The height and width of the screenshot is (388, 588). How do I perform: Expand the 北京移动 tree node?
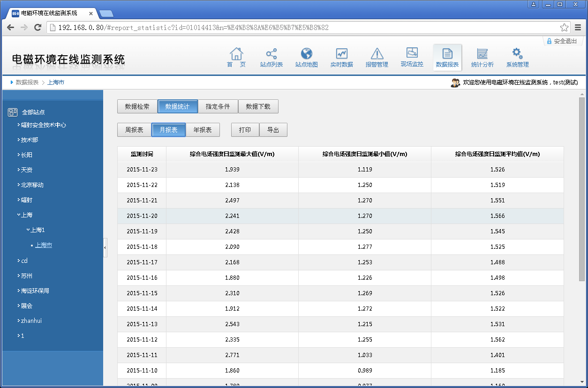tap(19, 185)
